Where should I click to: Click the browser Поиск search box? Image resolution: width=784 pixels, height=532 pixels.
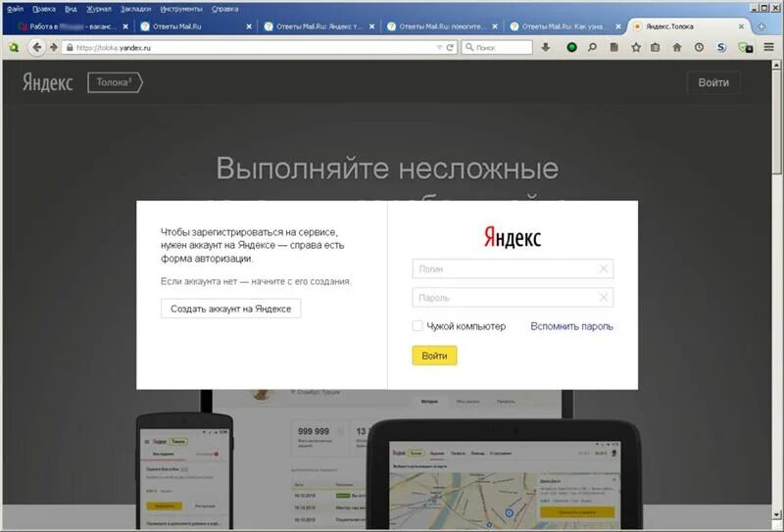[x=497, y=47]
